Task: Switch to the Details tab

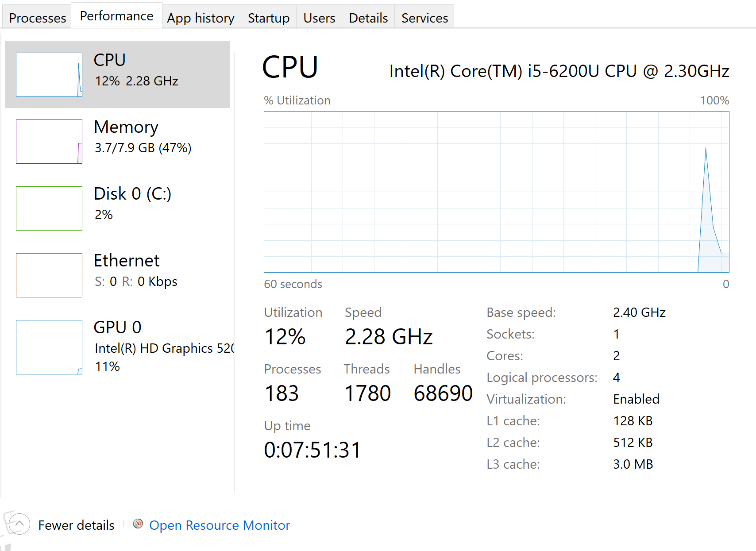Action: point(368,18)
